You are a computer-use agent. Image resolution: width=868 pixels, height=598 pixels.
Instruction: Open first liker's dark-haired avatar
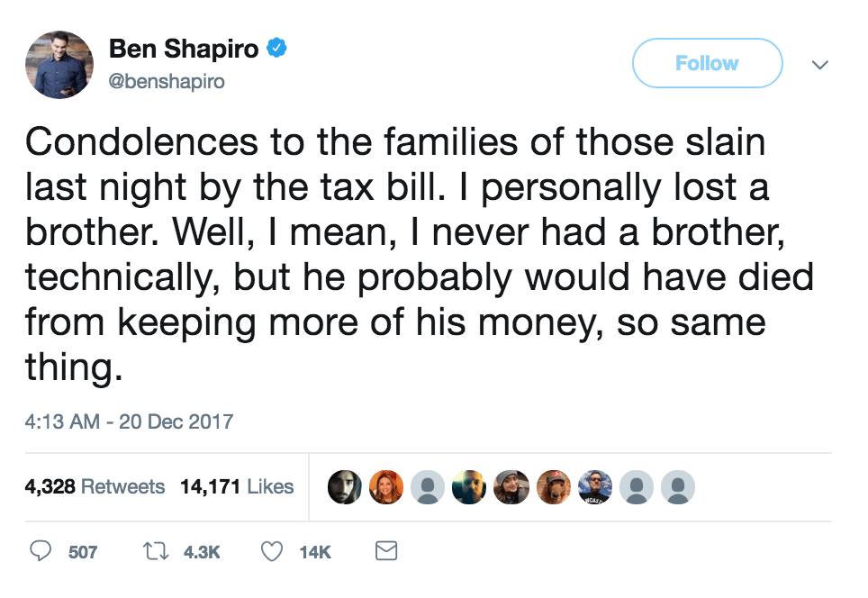pyautogui.click(x=345, y=487)
